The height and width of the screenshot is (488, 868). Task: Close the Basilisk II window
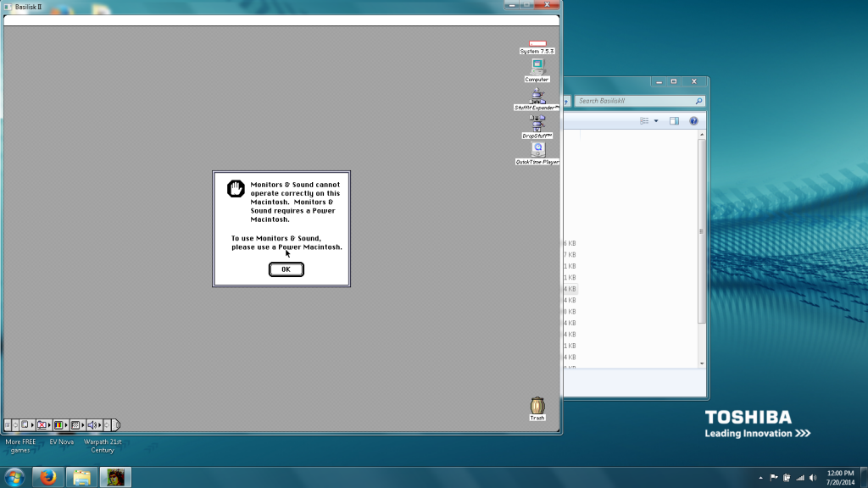[547, 5]
